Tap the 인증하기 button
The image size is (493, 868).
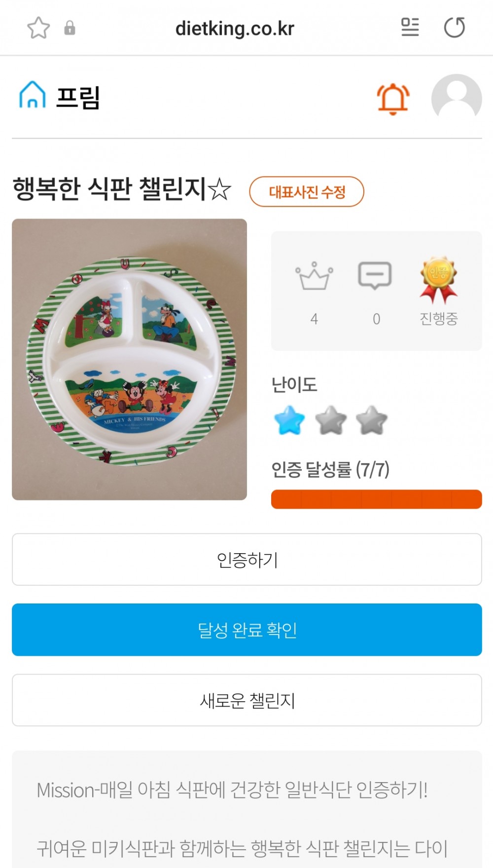247,560
